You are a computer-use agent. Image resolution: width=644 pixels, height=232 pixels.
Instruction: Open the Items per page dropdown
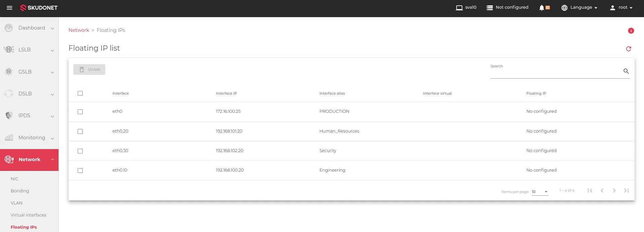(x=540, y=192)
